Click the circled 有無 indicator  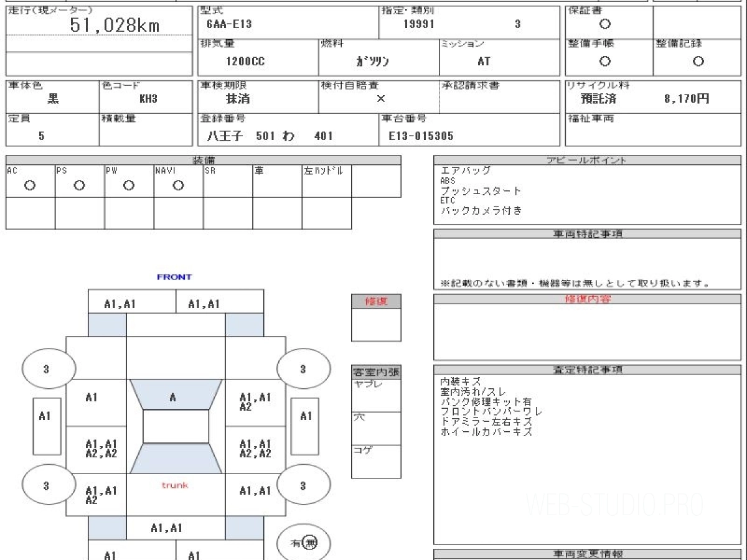coord(303,543)
